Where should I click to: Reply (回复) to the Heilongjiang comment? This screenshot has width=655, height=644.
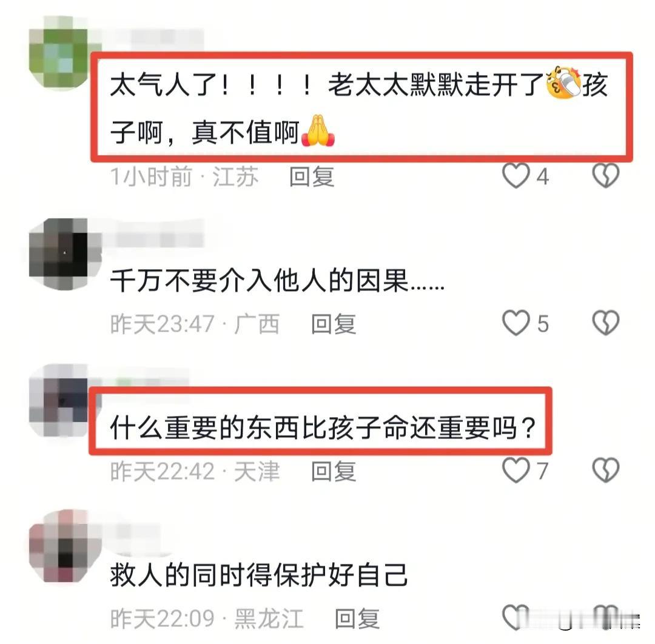point(357,619)
